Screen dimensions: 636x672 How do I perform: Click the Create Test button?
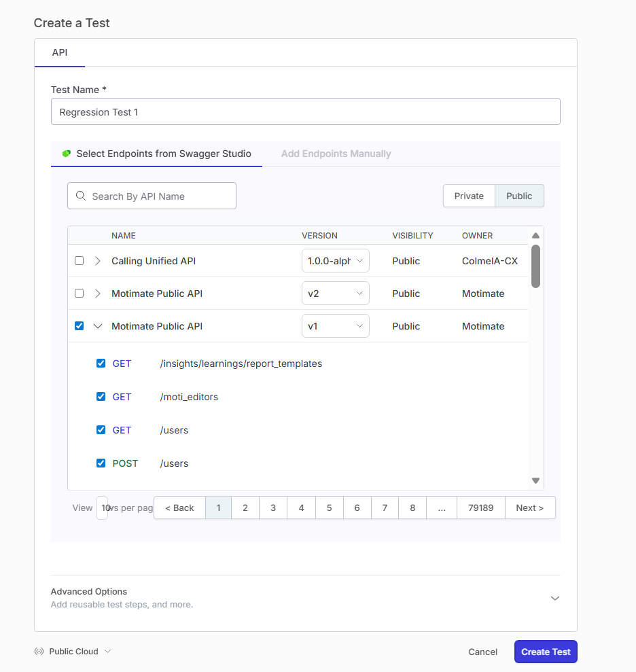546,651
